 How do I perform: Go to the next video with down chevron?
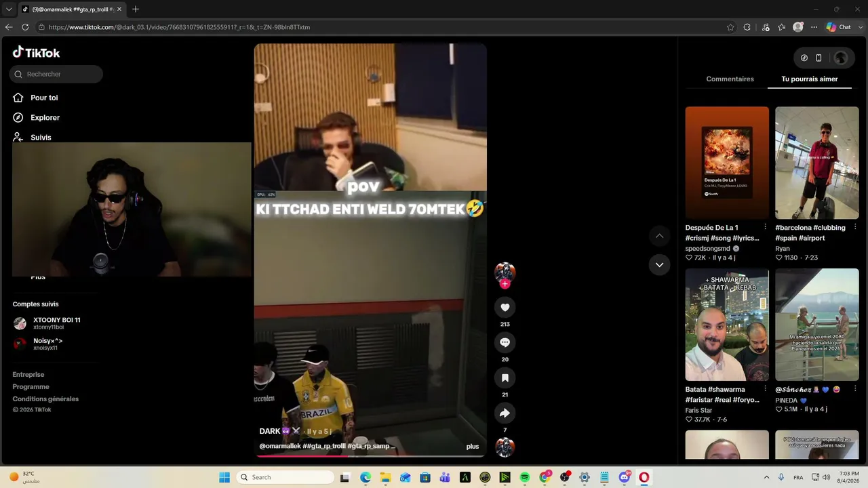pos(659,265)
